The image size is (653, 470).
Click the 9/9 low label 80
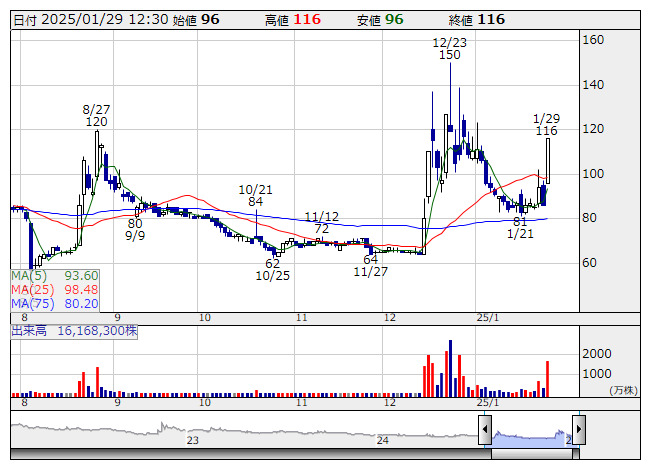point(135,223)
